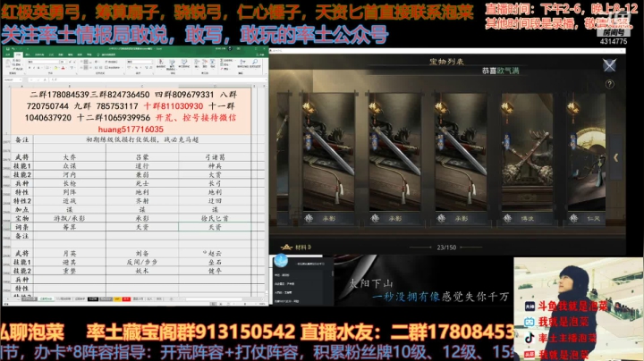Open the font size combo box
Screen dimensions: 644x361
tap(64, 62)
